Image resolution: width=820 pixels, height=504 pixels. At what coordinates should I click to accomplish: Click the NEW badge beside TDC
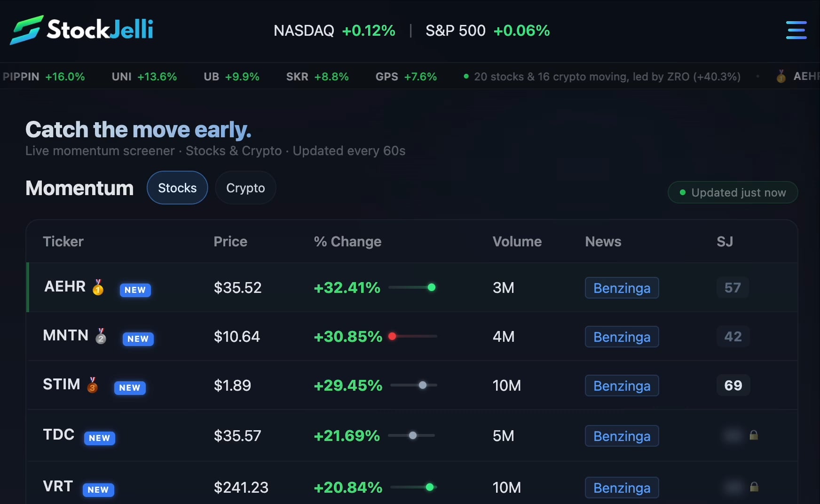(x=99, y=438)
